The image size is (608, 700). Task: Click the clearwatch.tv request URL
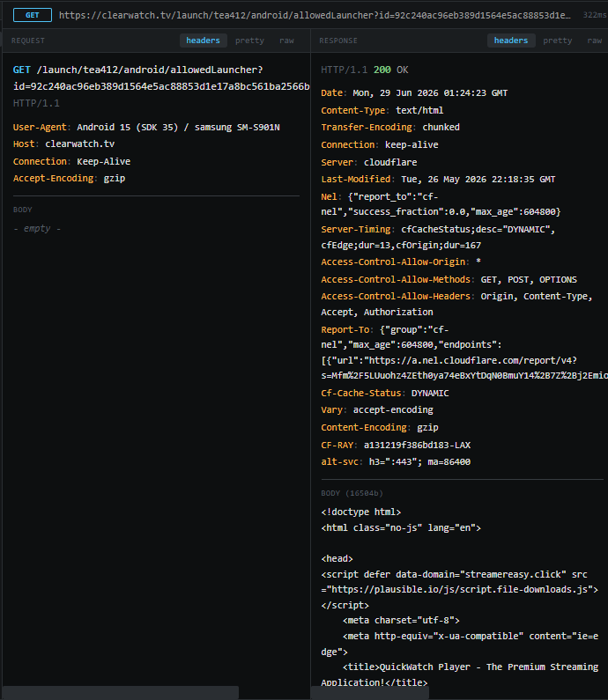pos(315,15)
